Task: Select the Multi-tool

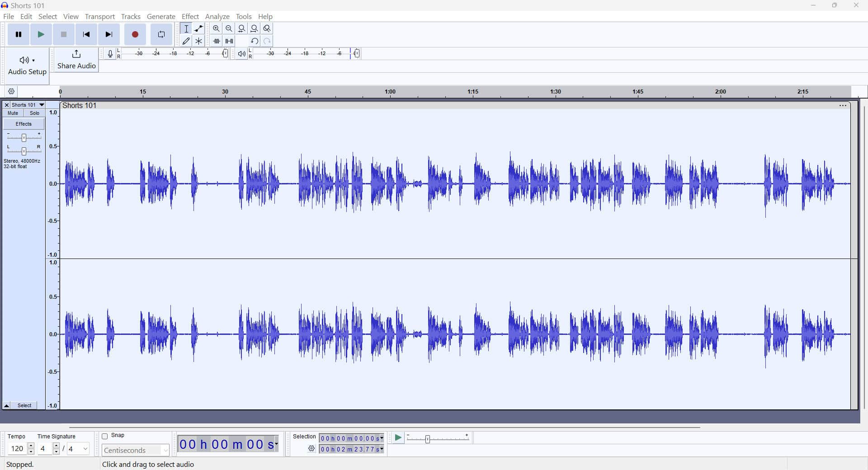Action: tap(198, 41)
